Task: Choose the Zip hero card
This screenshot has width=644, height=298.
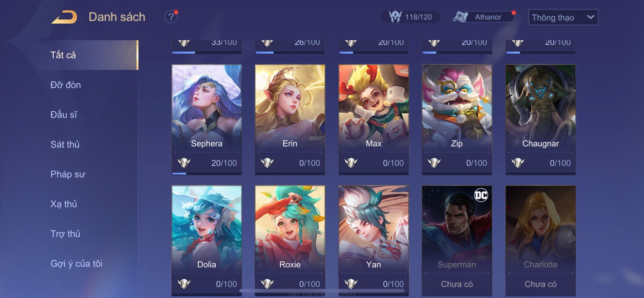Action: point(457,120)
